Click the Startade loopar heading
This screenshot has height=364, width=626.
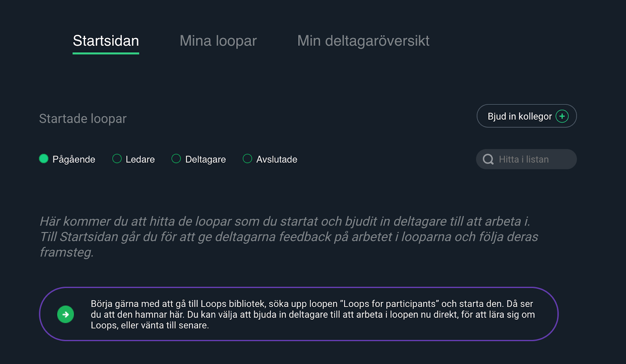(83, 118)
